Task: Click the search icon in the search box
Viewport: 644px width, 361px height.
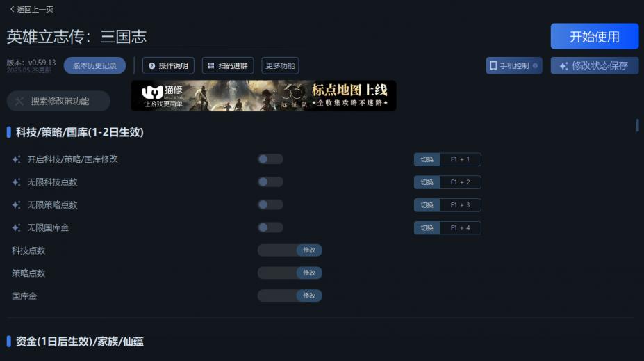Action: click(19, 101)
